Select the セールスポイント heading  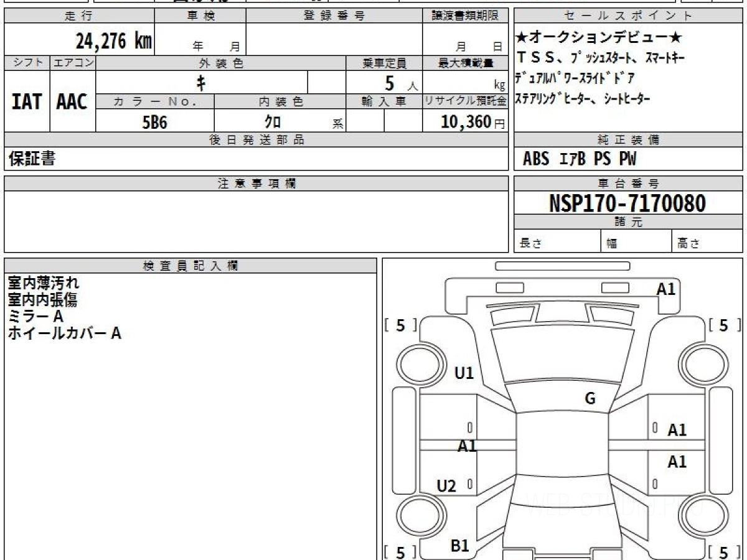click(x=628, y=16)
